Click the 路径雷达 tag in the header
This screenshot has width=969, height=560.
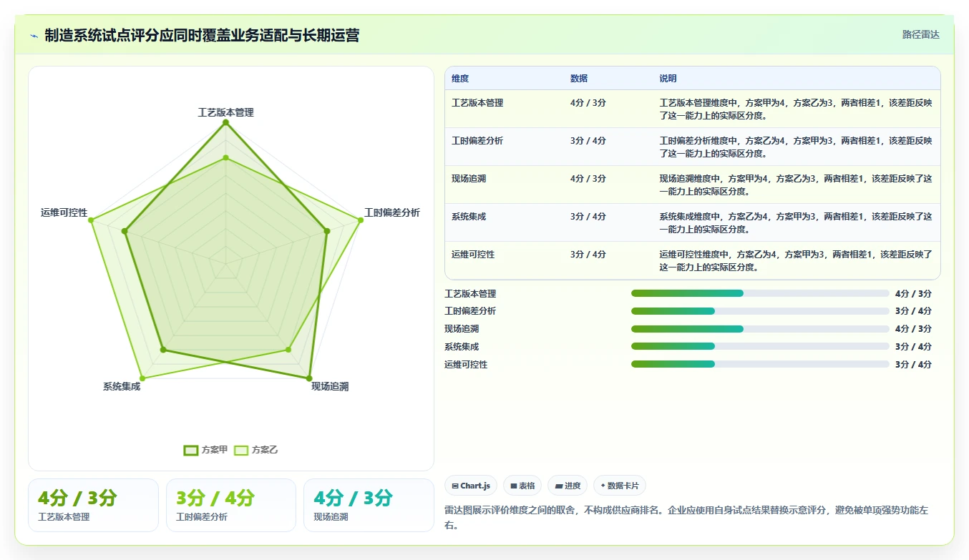(x=920, y=34)
